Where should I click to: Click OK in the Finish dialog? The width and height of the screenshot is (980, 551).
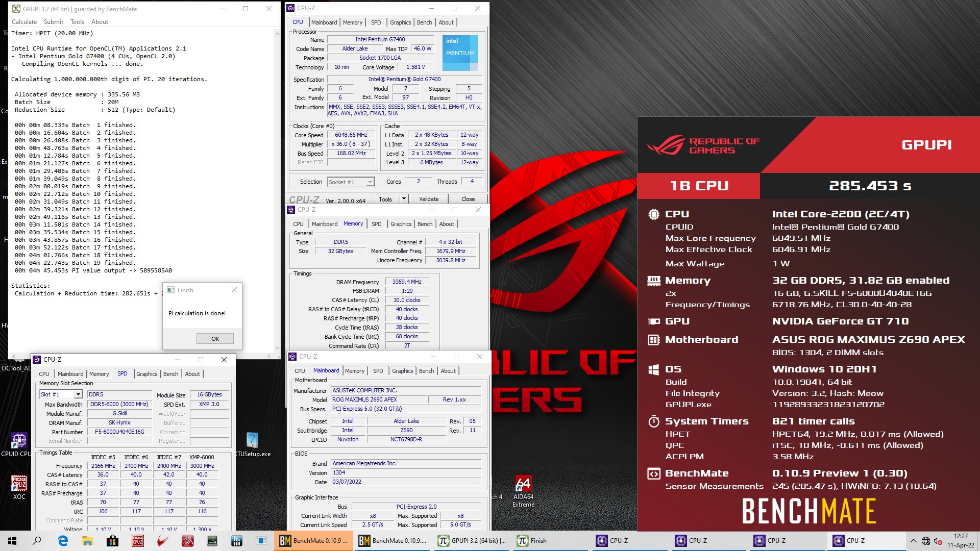pyautogui.click(x=215, y=339)
